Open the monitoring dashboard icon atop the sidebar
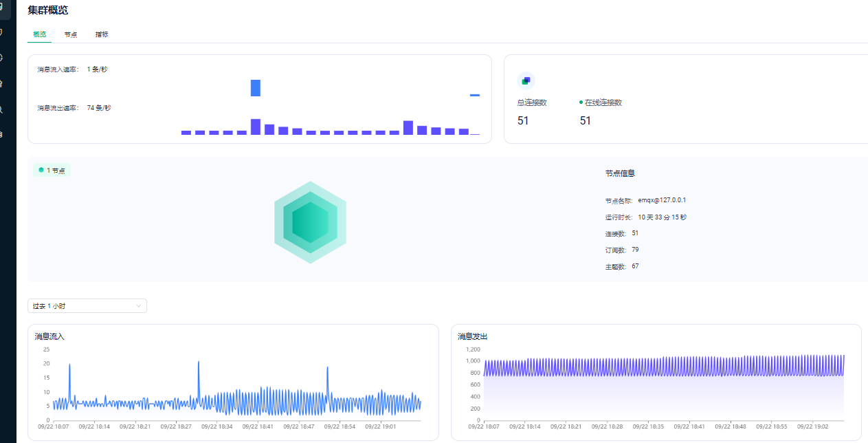This screenshot has width=868, height=443. 3,8
